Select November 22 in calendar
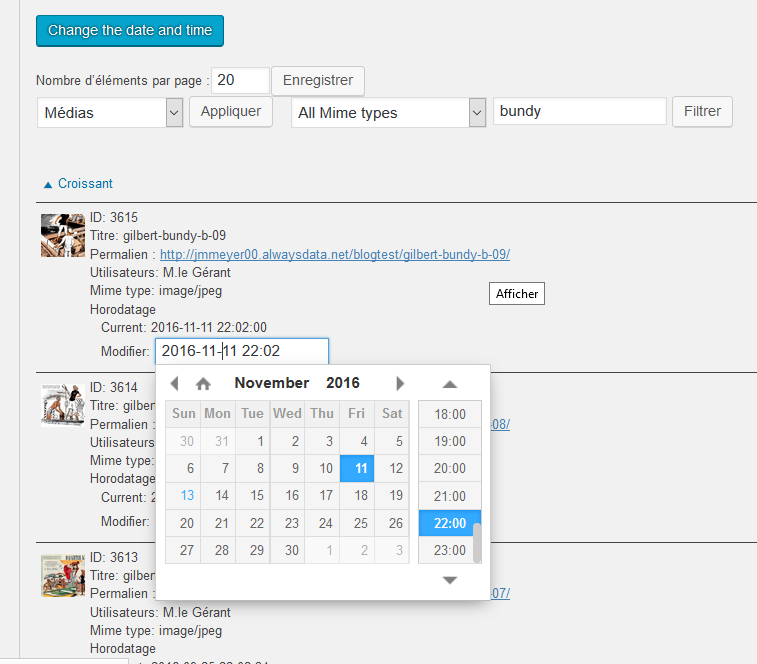The width and height of the screenshot is (757, 664). [252, 523]
